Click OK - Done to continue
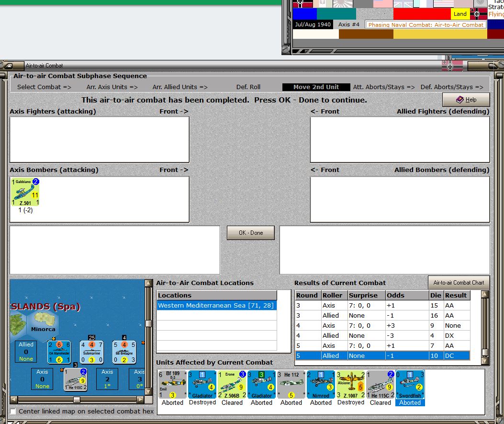The image size is (504, 424). (251, 232)
